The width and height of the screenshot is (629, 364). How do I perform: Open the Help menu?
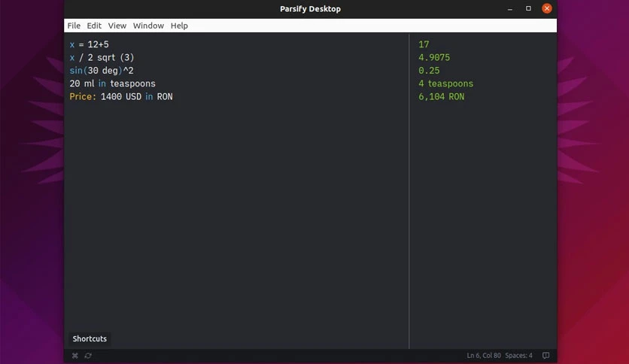pos(179,26)
